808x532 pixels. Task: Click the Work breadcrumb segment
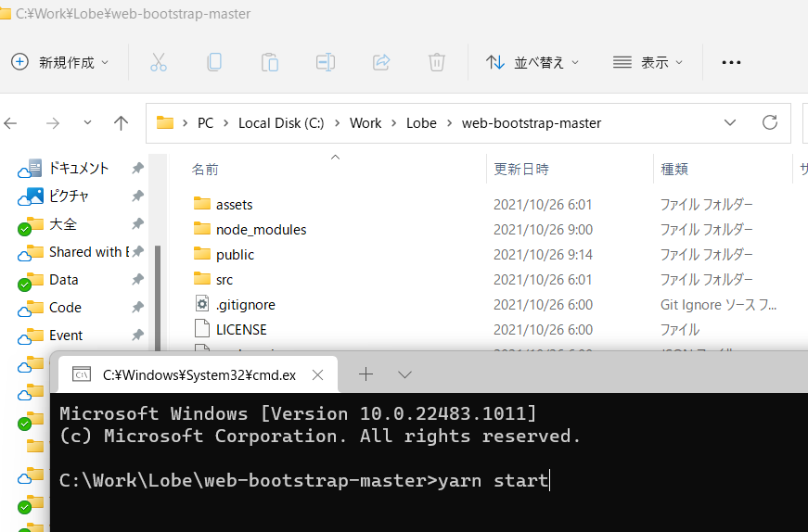coord(366,123)
